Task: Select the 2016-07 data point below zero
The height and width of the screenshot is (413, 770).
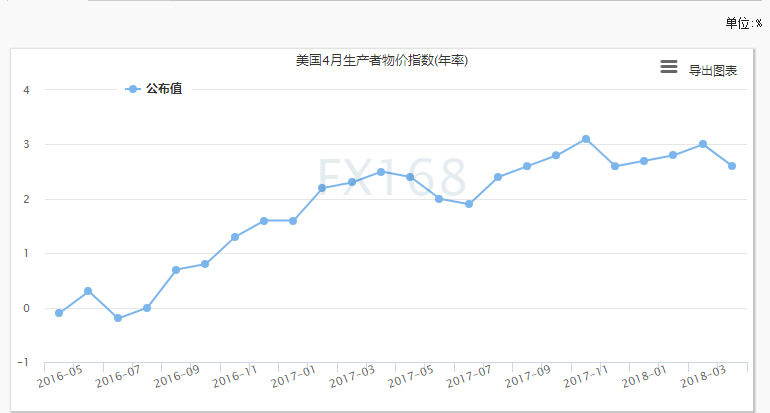Action: (118, 318)
